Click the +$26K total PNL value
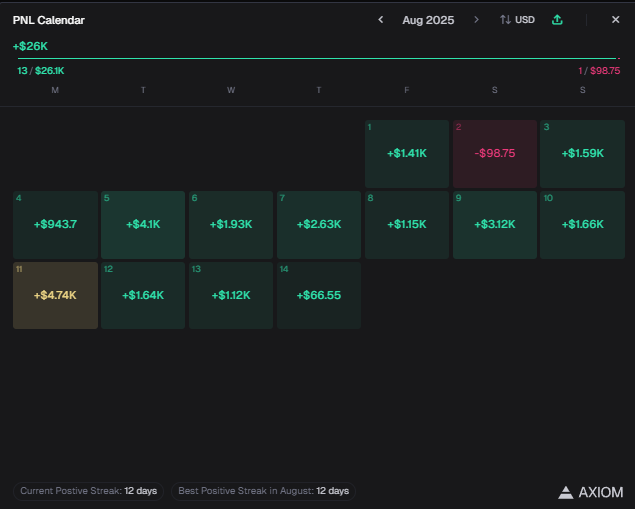The height and width of the screenshot is (509, 635). click(30, 46)
